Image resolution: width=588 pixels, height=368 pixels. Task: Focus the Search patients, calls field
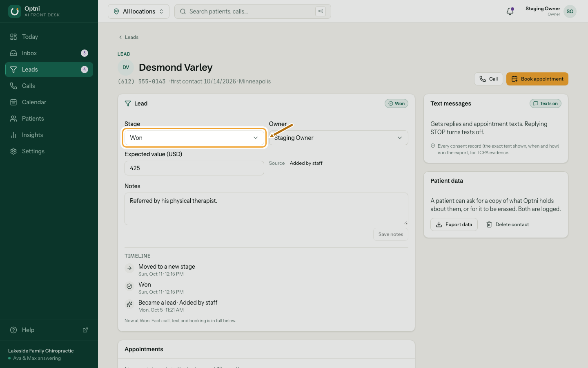pyautogui.click(x=253, y=11)
